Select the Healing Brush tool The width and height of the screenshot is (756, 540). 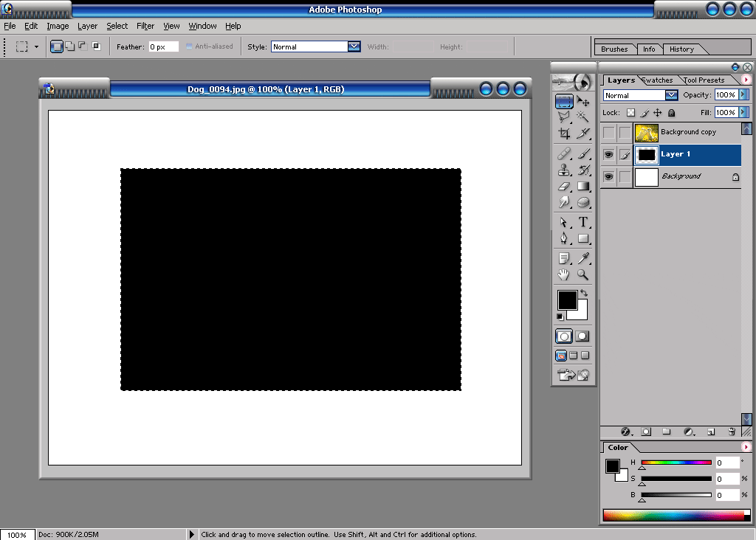coord(564,153)
